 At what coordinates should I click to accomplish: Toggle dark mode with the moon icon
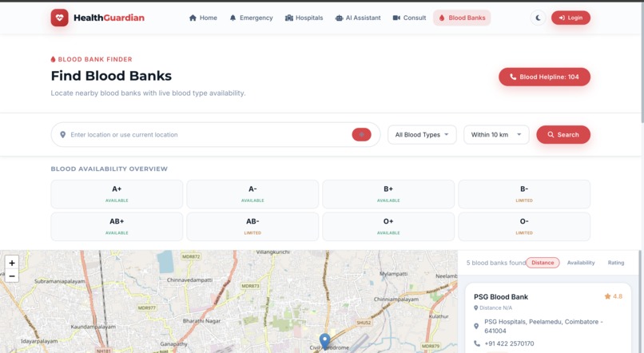[x=538, y=18]
